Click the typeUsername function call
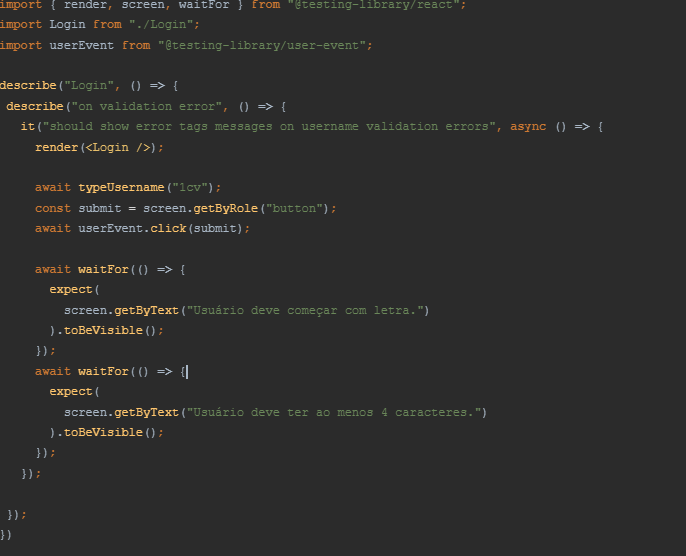This screenshot has height=556, width=686. point(121,188)
